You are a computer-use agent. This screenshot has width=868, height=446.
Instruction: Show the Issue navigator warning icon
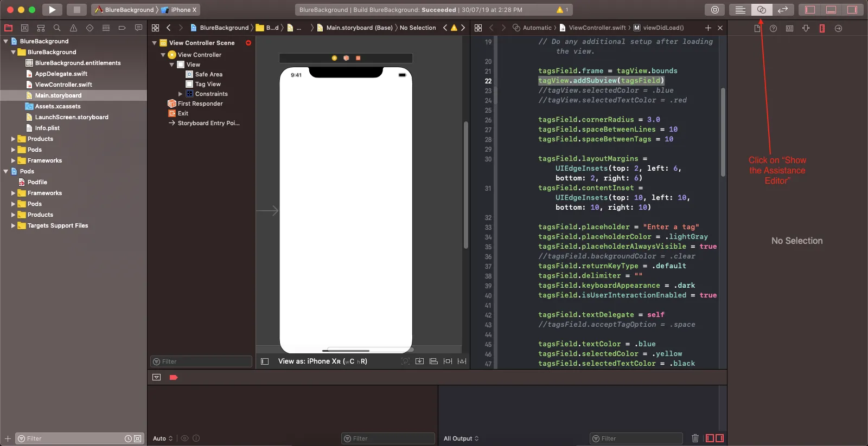pyautogui.click(x=73, y=28)
